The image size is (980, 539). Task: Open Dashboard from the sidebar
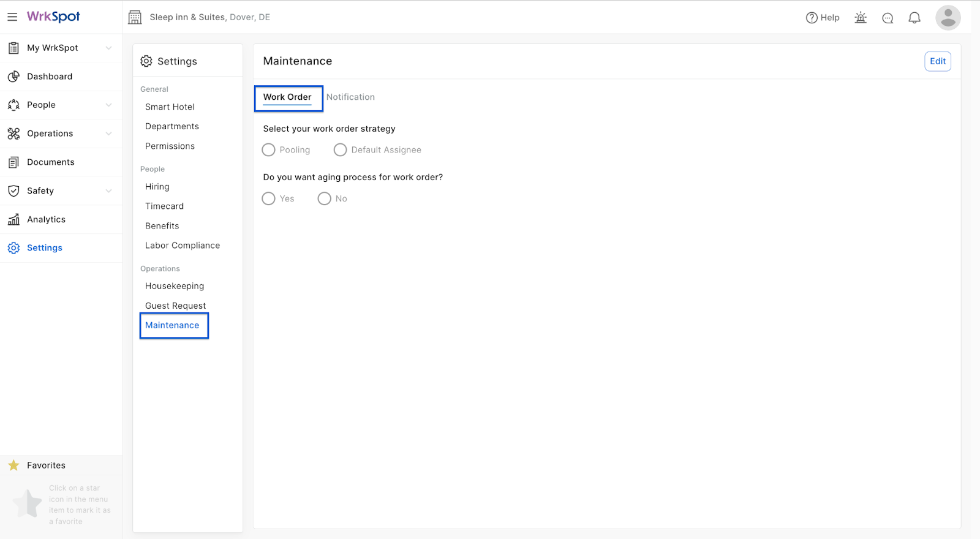click(x=50, y=77)
